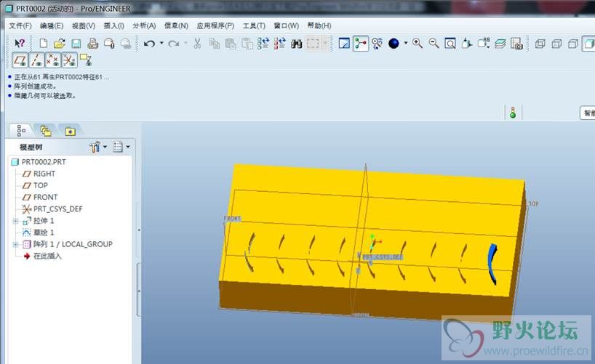Click the orient mode icon
Image resolution: width=595 pixels, height=364 pixels.
click(x=378, y=44)
